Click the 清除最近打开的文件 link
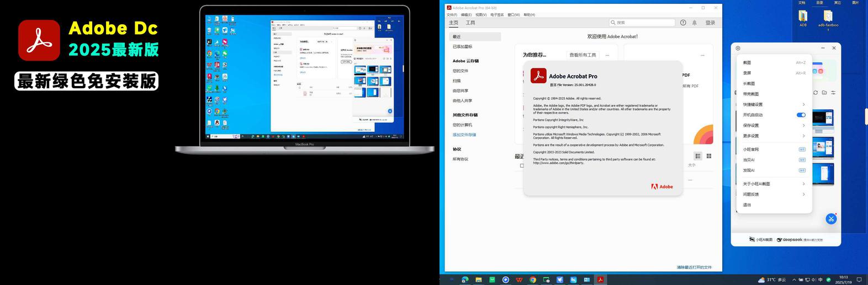 (x=694, y=267)
